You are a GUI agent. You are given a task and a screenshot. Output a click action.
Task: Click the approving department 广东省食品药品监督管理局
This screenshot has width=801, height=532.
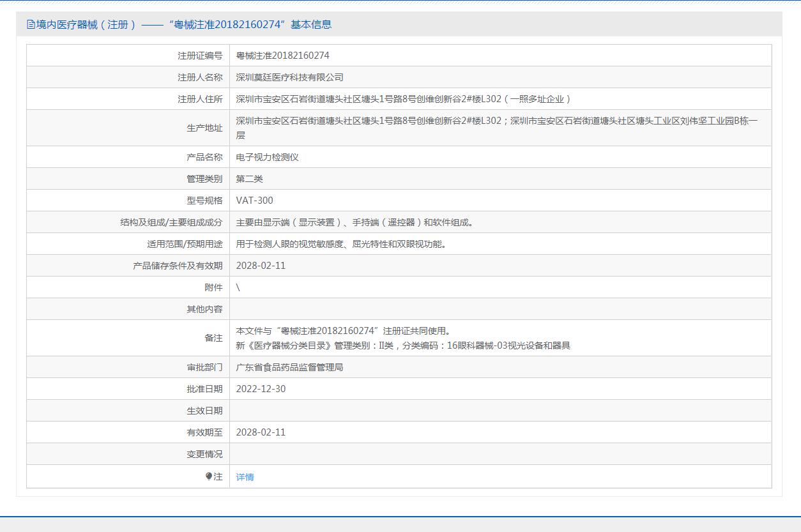289,367
